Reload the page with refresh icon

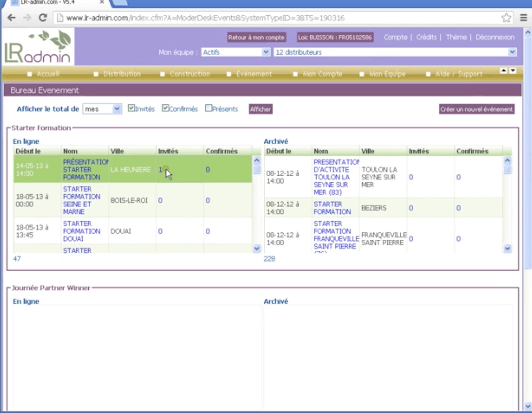click(43, 18)
